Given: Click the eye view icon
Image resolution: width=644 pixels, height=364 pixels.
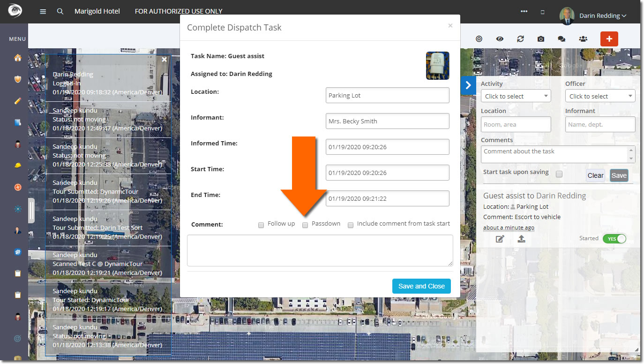Looking at the screenshot, I should point(500,39).
